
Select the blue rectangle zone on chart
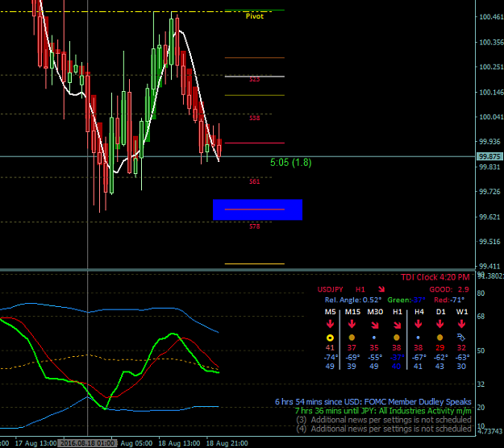click(257, 209)
